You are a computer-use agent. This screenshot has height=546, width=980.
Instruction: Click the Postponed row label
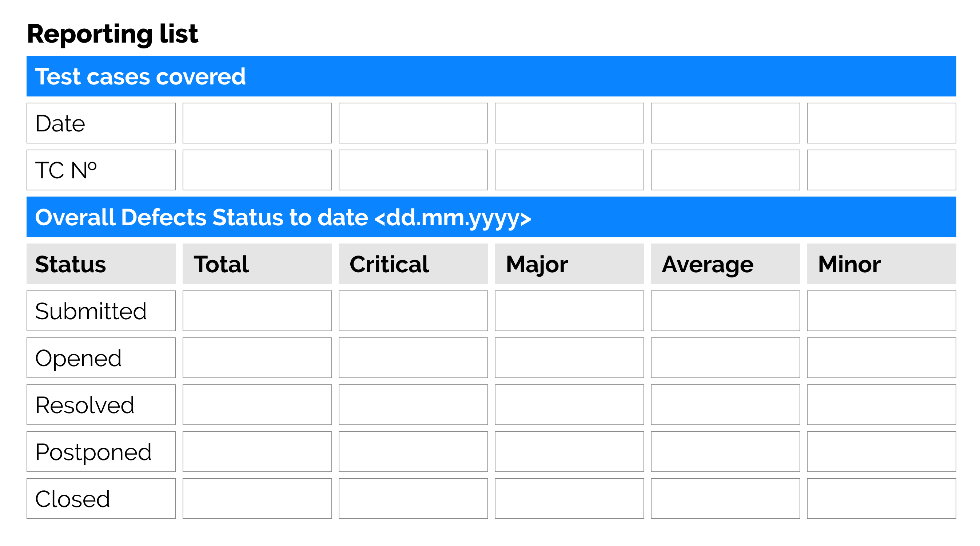point(101,452)
